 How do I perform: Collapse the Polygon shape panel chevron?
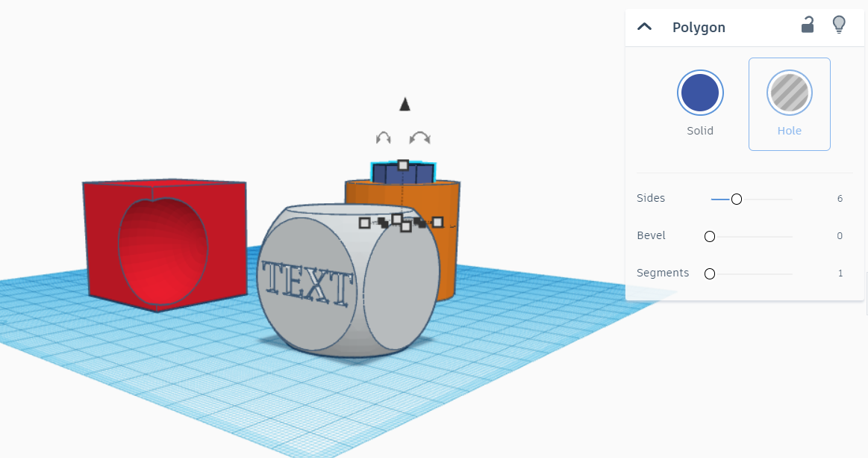644,27
